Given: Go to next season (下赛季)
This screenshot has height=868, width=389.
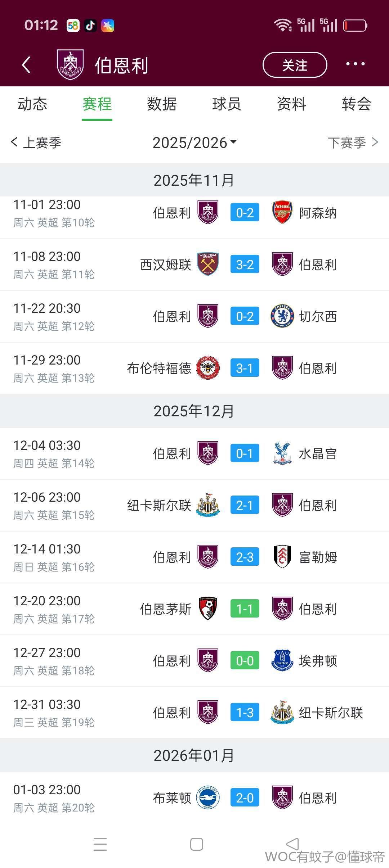Looking at the screenshot, I should pyautogui.click(x=353, y=143).
